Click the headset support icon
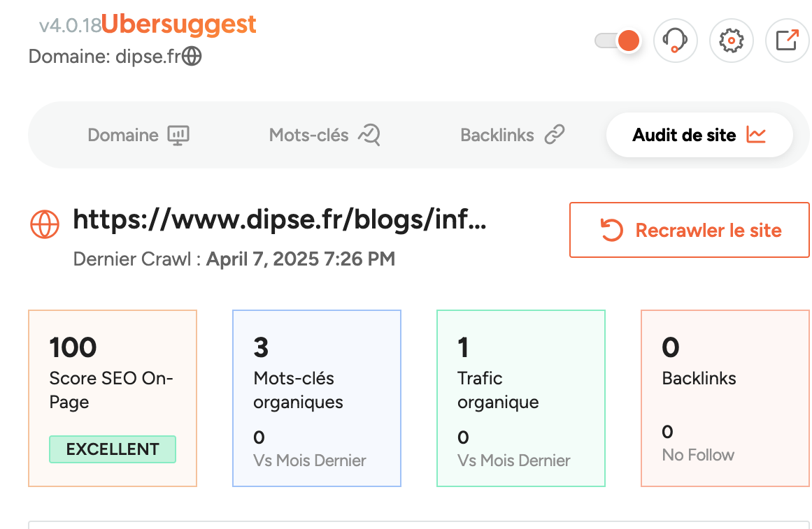The image size is (812, 529). 675,41
